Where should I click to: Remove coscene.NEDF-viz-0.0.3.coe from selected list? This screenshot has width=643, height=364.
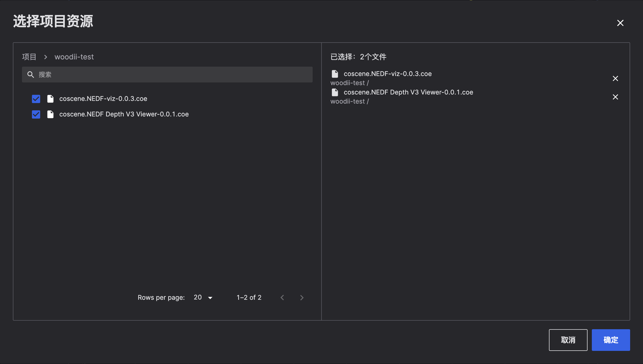coord(615,78)
